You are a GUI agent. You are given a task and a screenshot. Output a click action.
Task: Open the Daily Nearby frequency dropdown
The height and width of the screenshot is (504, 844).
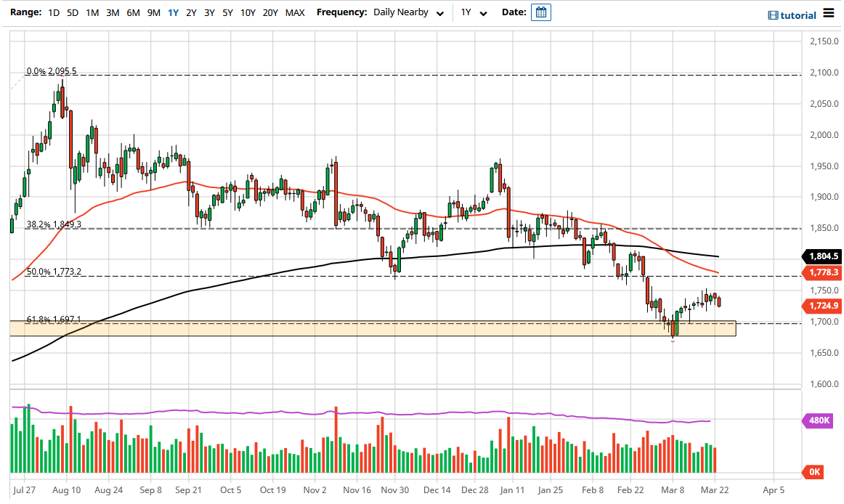(x=408, y=12)
